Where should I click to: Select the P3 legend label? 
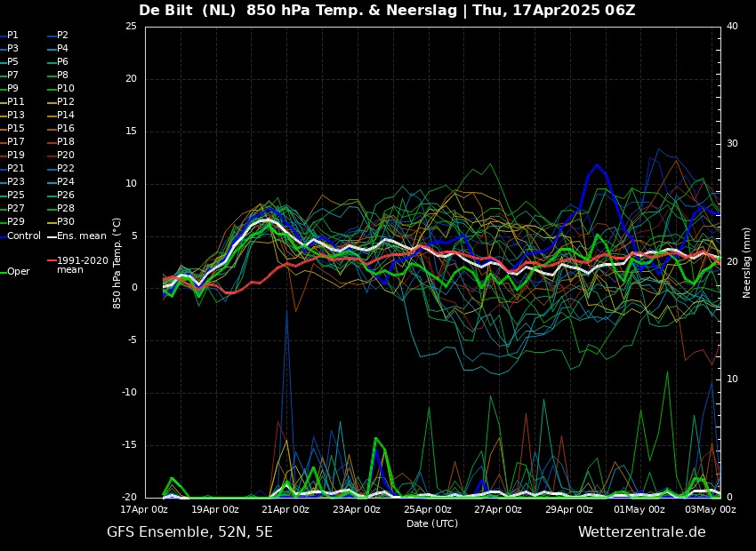click(x=10, y=49)
